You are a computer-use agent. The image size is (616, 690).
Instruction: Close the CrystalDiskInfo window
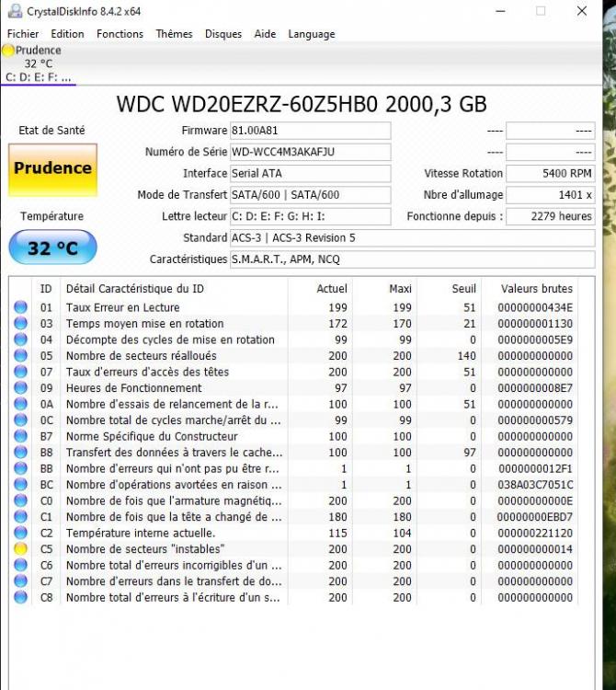click(582, 11)
